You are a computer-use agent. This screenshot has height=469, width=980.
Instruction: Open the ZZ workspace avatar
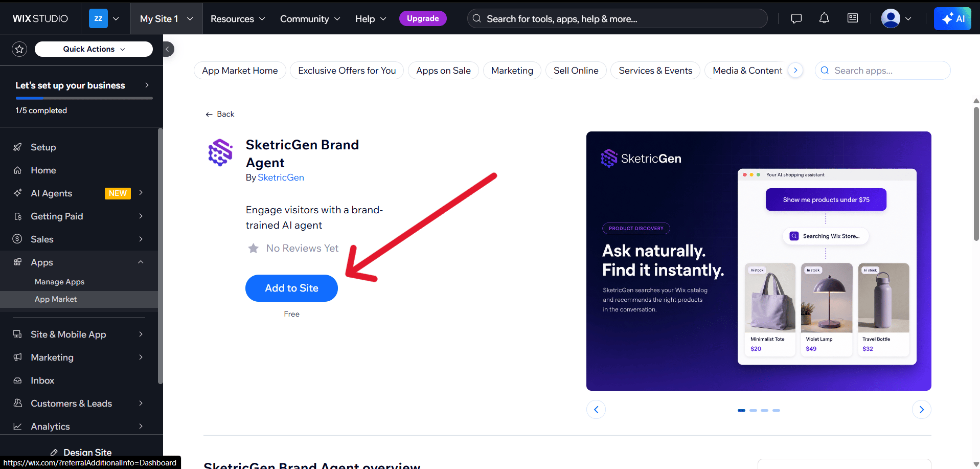pyautogui.click(x=98, y=18)
